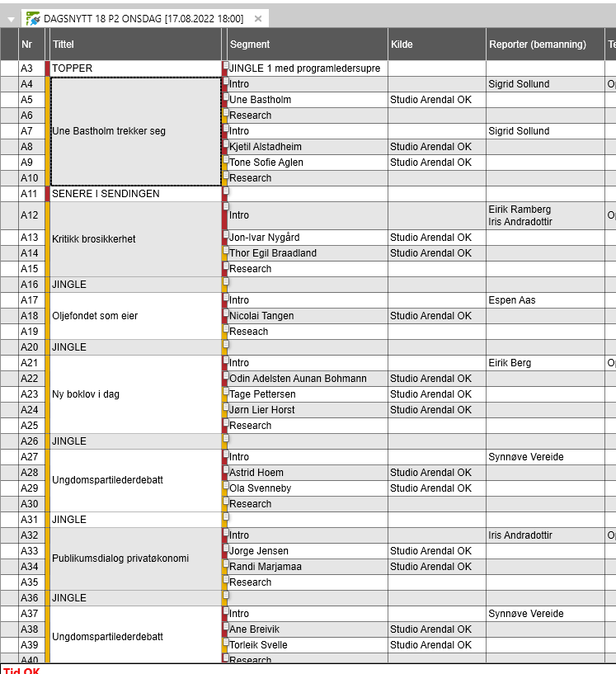Image resolution: width=616 pixels, height=674 pixels.
Task: Click the note icon in row A36 segment
Action: (225, 595)
